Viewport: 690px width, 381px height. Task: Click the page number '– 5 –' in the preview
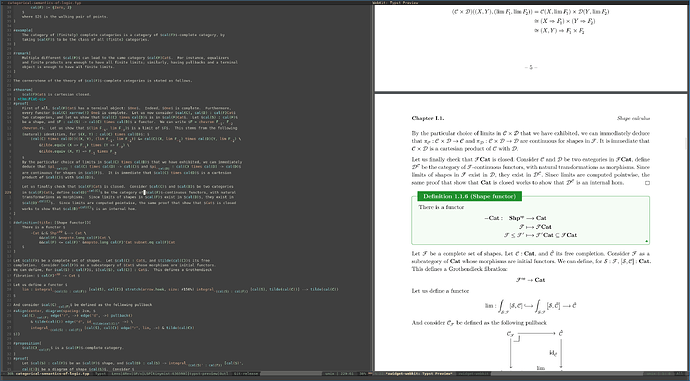click(x=531, y=67)
